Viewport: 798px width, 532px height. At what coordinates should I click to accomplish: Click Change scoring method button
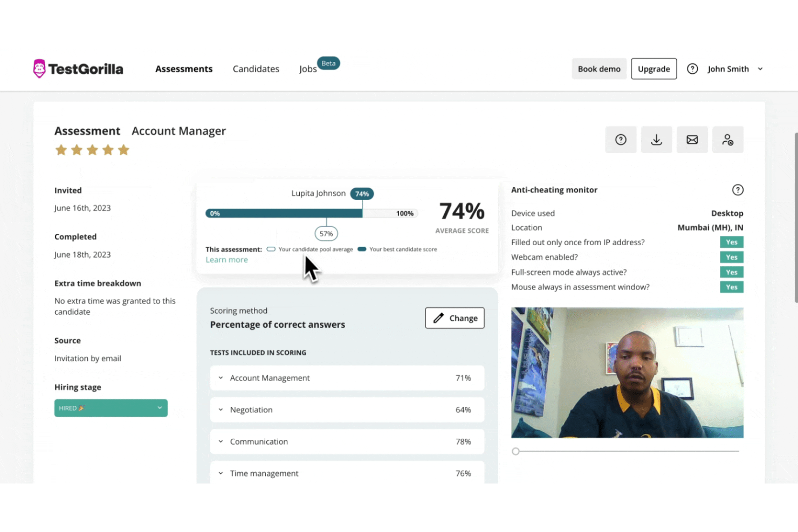pyautogui.click(x=455, y=318)
